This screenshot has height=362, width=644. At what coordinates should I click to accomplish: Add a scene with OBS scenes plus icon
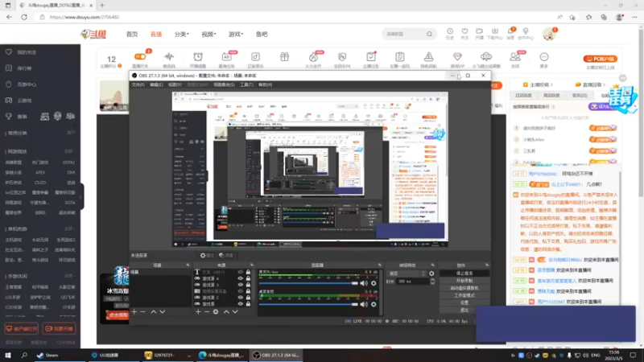click(x=134, y=312)
